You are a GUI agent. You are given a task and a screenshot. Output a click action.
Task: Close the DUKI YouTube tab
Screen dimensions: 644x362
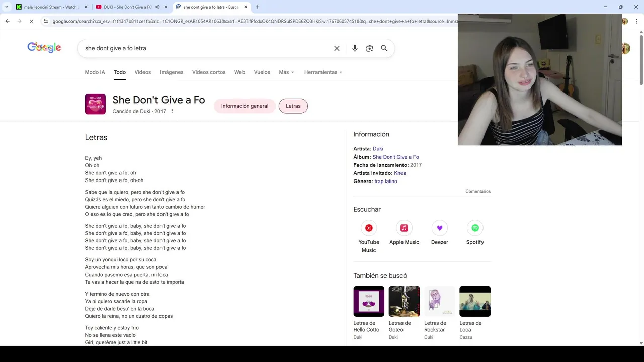click(166, 7)
